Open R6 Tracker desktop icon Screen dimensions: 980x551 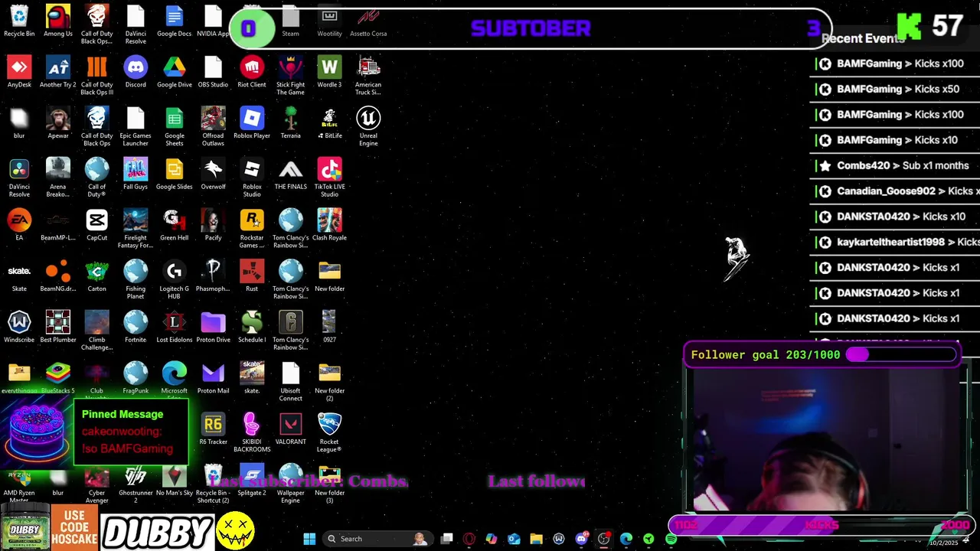(213, 429)
